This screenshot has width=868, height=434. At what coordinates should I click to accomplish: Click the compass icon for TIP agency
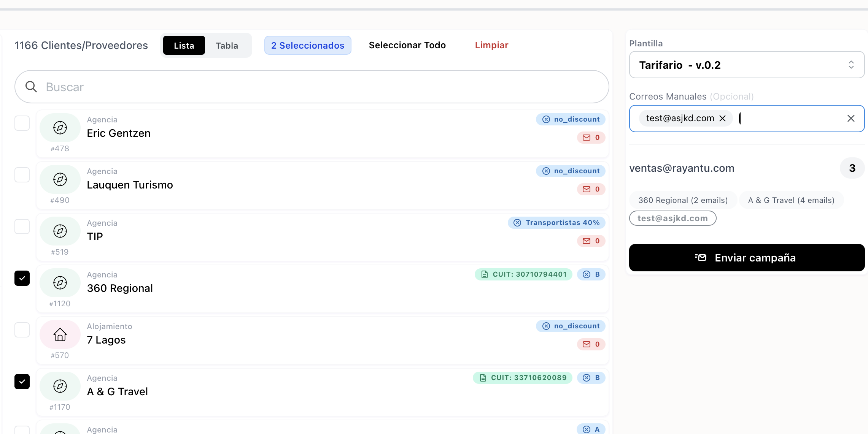click(x=60, y=231)
